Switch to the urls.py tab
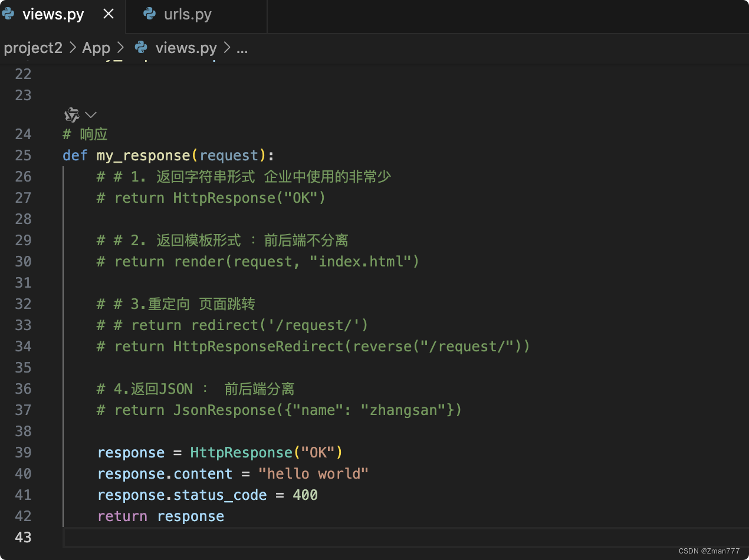 pos(188,14)
